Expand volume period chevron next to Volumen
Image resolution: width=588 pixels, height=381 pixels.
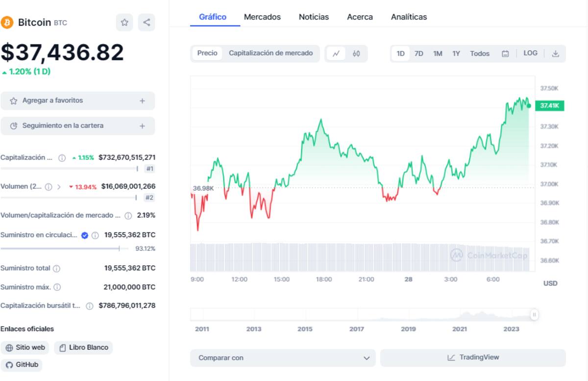point(59,187)
